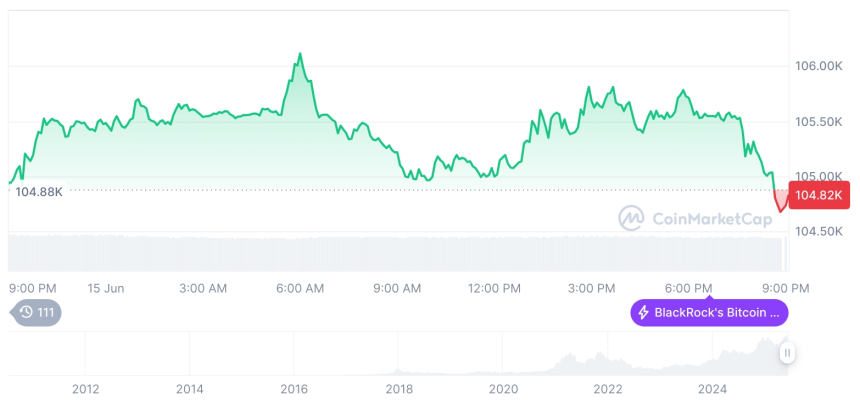Click the 104.88K opening price label
860x401 pixels.
click(x=39, y=191)
